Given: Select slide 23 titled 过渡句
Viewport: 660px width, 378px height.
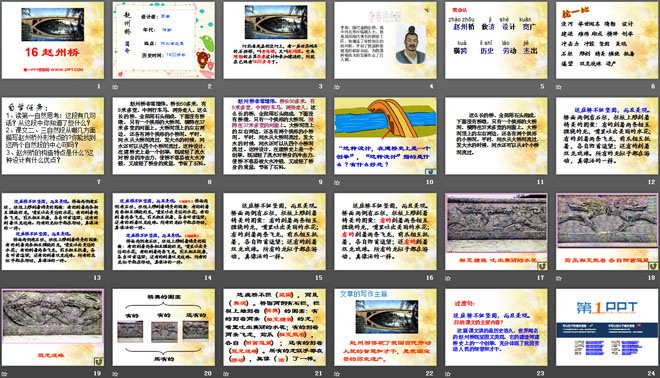Looking at the screenshot, I should pyautogui.click(x=496, y=327).
